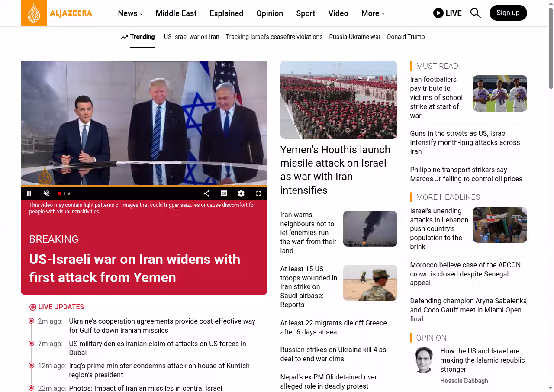The image size is (554, 392).
Task: Open Yemen Houthis military parade thumbnail
Action: click(x=338, y=100)
